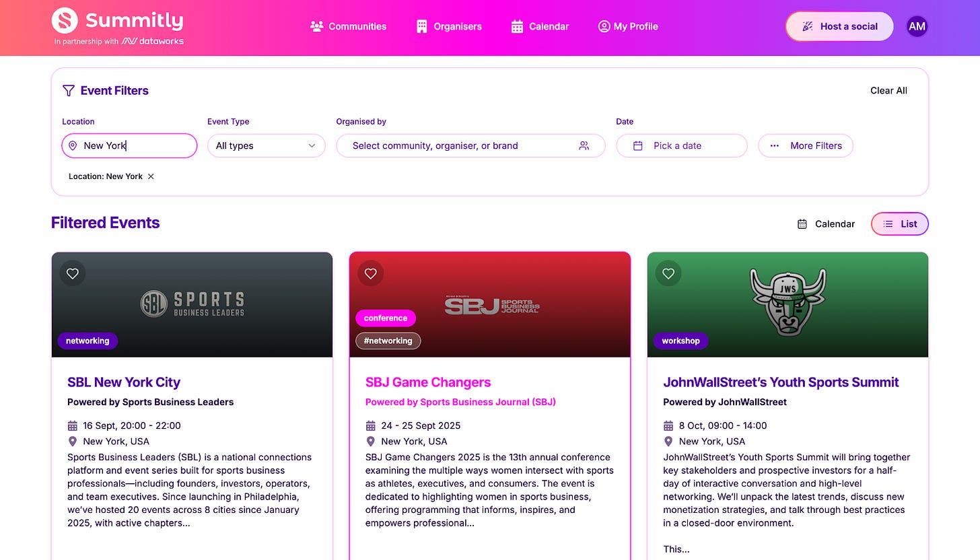Click the JWS bull logo image

(788, 302)
